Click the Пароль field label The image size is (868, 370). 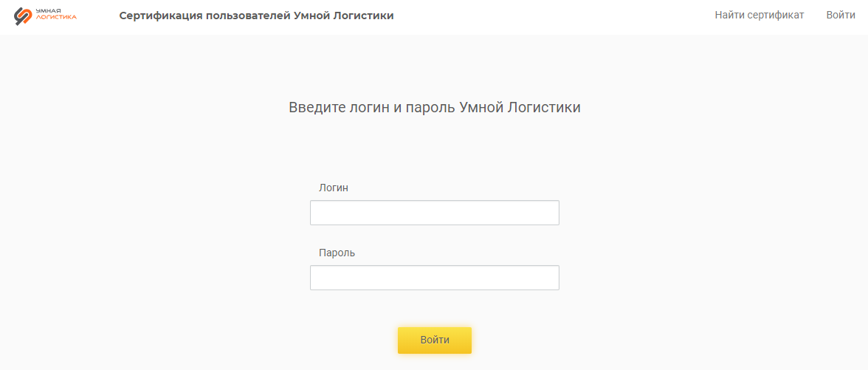tap(337, 253)
